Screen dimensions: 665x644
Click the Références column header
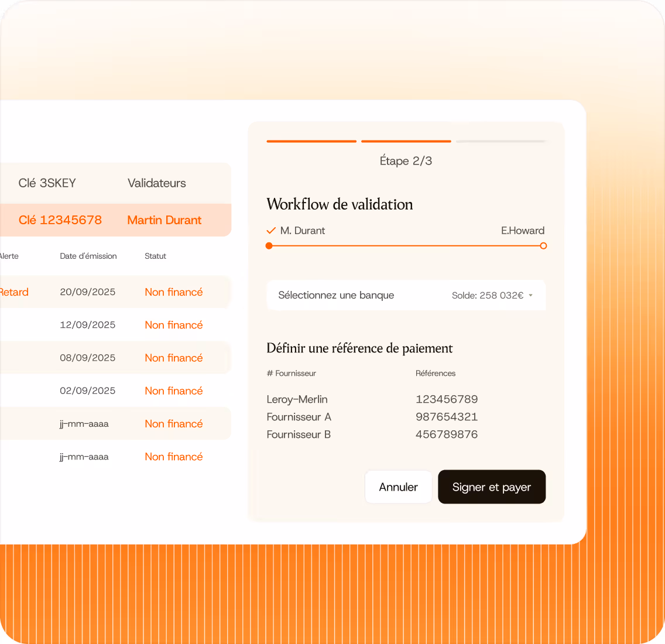click(436, 374)
